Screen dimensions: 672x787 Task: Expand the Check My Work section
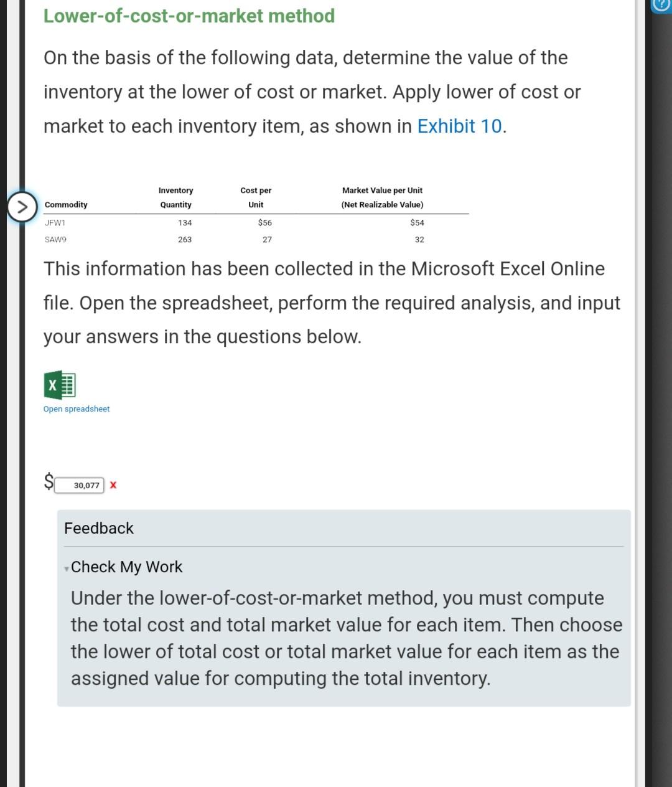click(126, 567)
